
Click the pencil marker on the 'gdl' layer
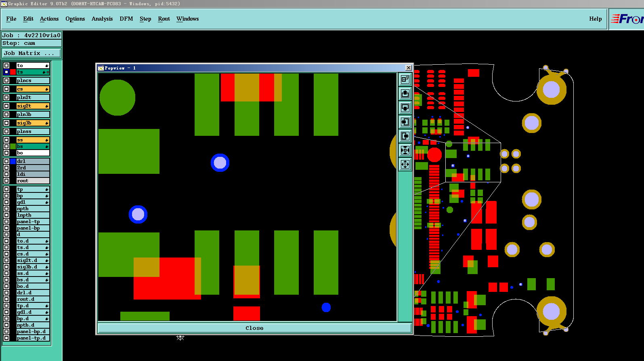coord(47,202)
